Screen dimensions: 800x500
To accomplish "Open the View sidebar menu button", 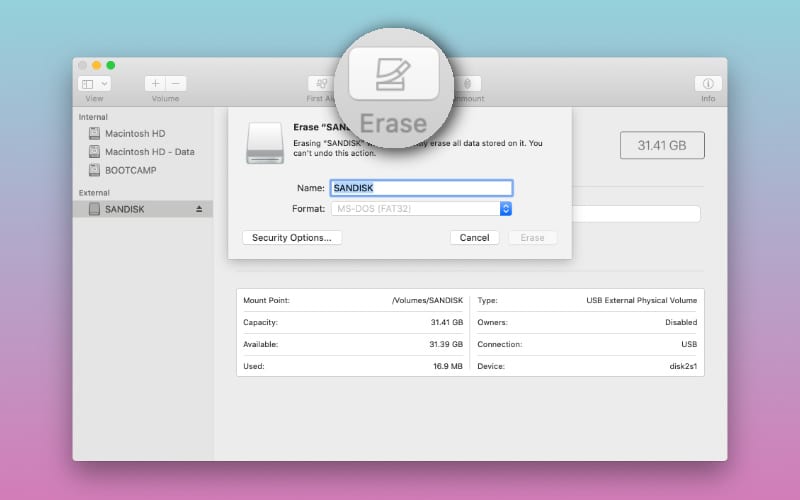I will (94, 84).
